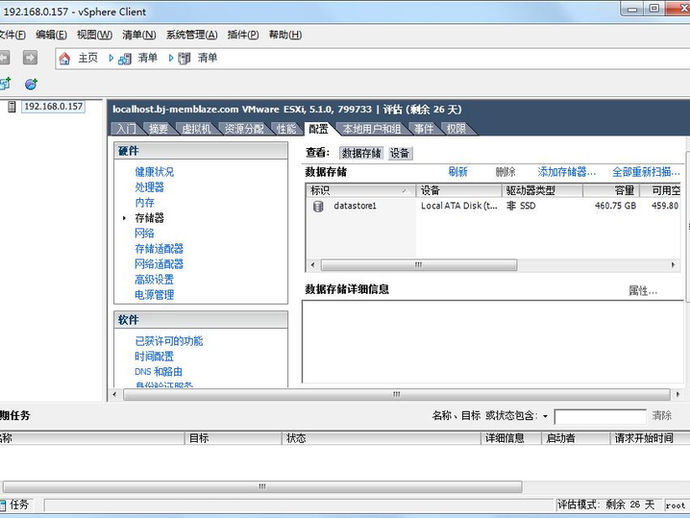The height and width of the screenshot is (518, 690).
Task: Open 网络适配器 hardware link
Action: (159, 264)
